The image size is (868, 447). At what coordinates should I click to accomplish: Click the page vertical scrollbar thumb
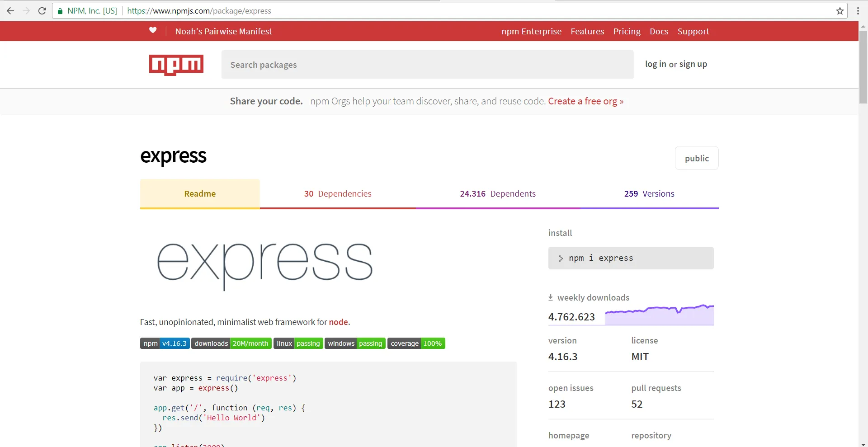coord(863,67)
